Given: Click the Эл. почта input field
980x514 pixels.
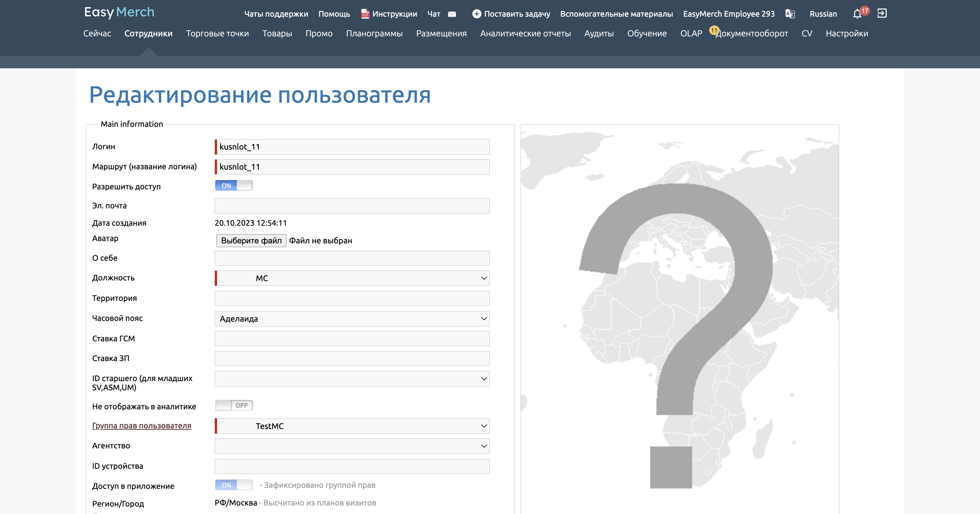Looking at the screenshot, I should click(x=352, y=206).
